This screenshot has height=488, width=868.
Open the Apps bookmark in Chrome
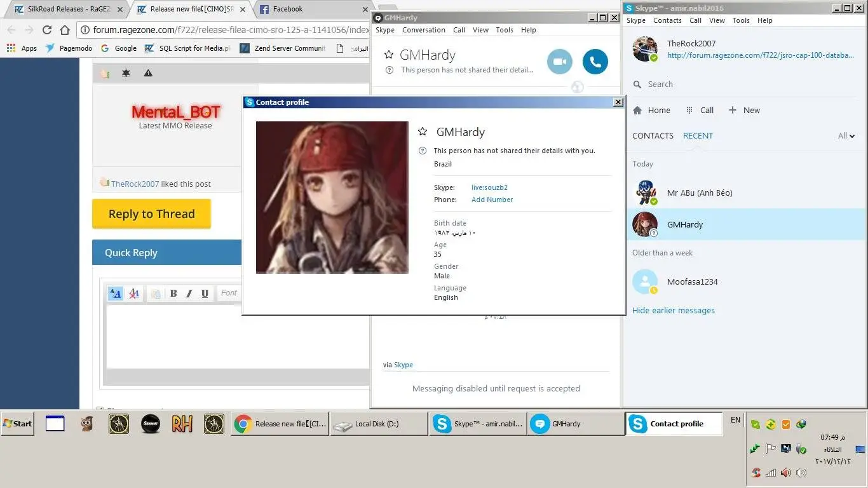pyautogui.click(x=22, y=48)
